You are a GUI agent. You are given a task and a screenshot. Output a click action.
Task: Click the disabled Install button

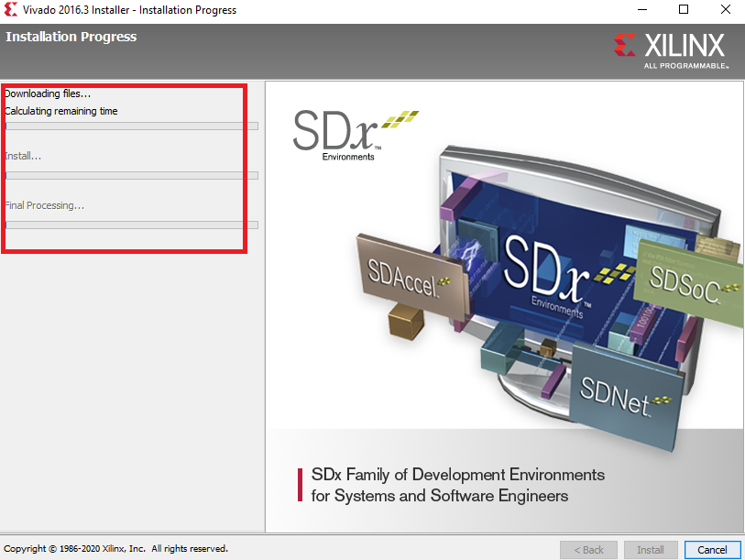point(651,550)
